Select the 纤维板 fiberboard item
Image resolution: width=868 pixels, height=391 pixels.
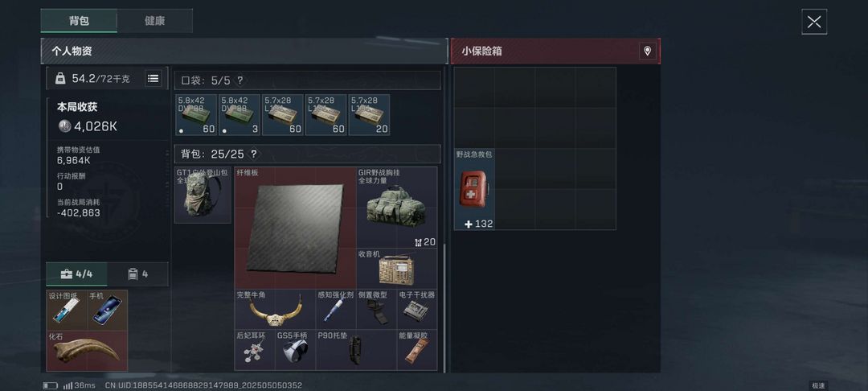[295, 228]
